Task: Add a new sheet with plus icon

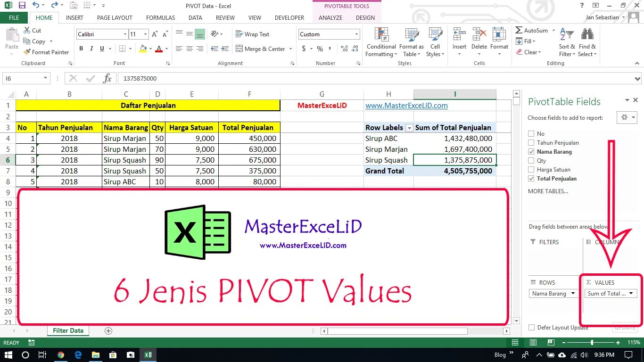Action: pos(108,331)
